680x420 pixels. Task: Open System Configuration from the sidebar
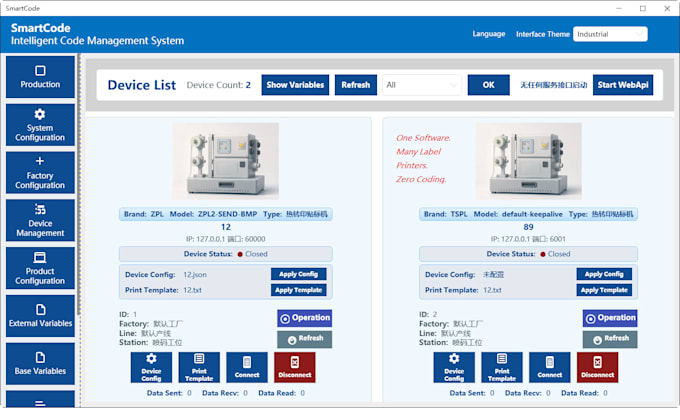pos(40,125)
